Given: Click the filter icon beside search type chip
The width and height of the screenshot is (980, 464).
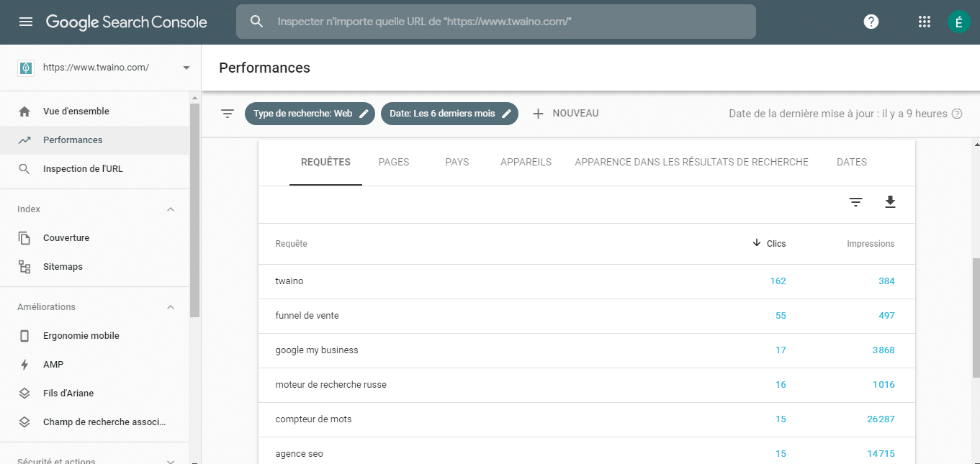Looking at the screenshot, I should [x=228, y=114].
